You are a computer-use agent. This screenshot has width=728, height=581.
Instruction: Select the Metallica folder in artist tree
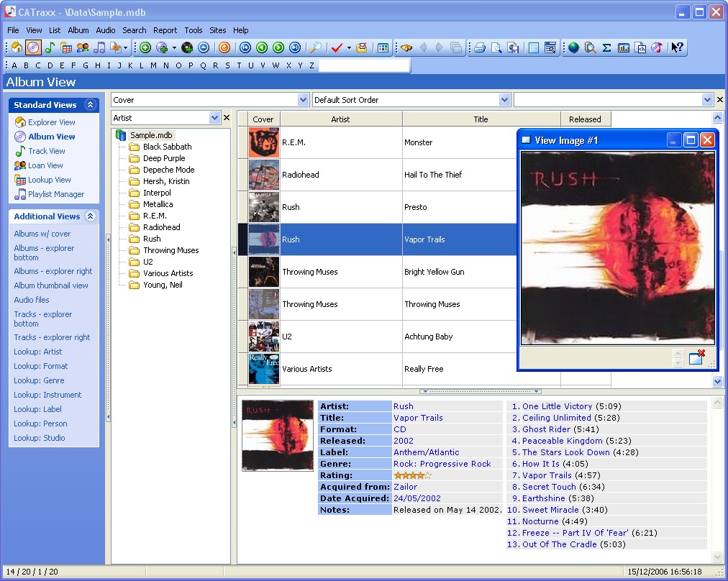click(158, 204)
